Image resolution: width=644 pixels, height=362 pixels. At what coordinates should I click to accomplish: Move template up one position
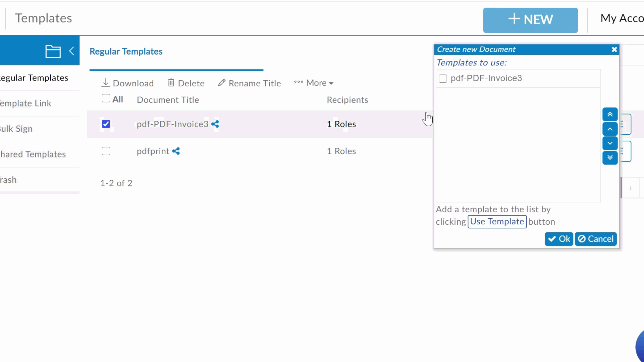point(610,129)
